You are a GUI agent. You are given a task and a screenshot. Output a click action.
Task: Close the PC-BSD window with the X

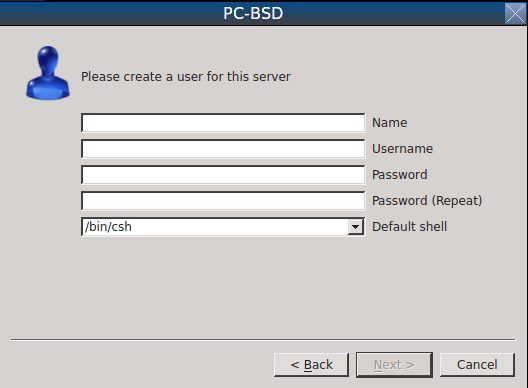click(515, 13)
